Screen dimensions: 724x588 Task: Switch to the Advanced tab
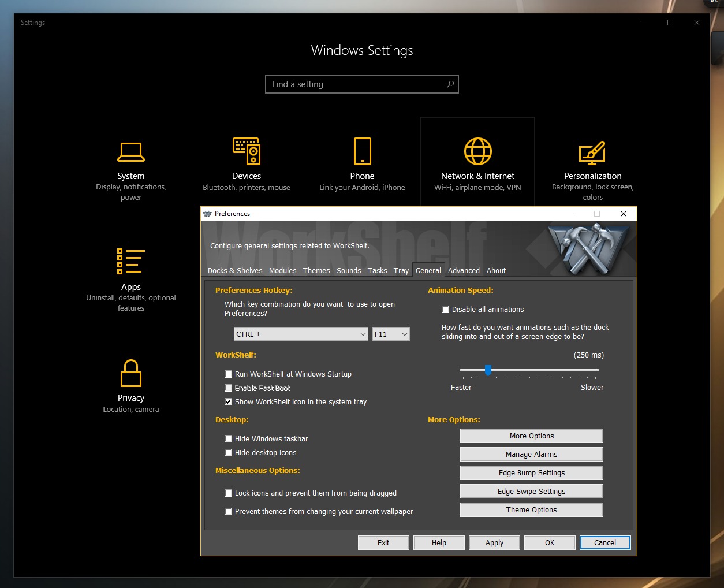click(x=464, y=270)
